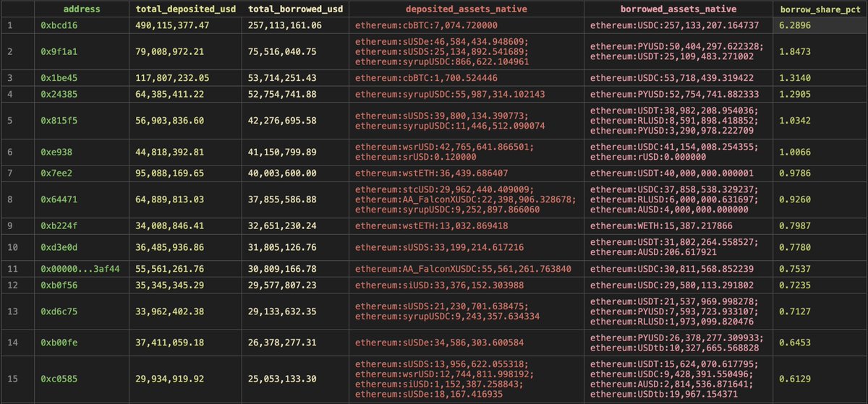Select address 0x00000...3af44

tap(80, 268)
